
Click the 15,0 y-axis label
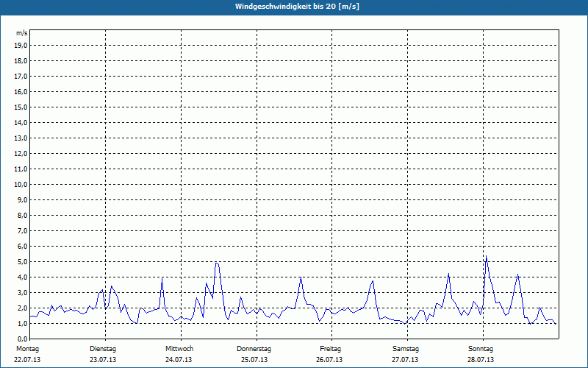point(20,107)
